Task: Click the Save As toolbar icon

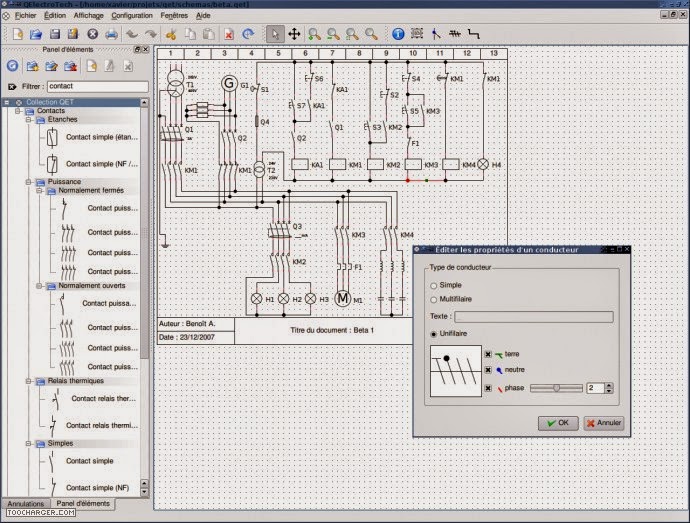Action: 73,34
